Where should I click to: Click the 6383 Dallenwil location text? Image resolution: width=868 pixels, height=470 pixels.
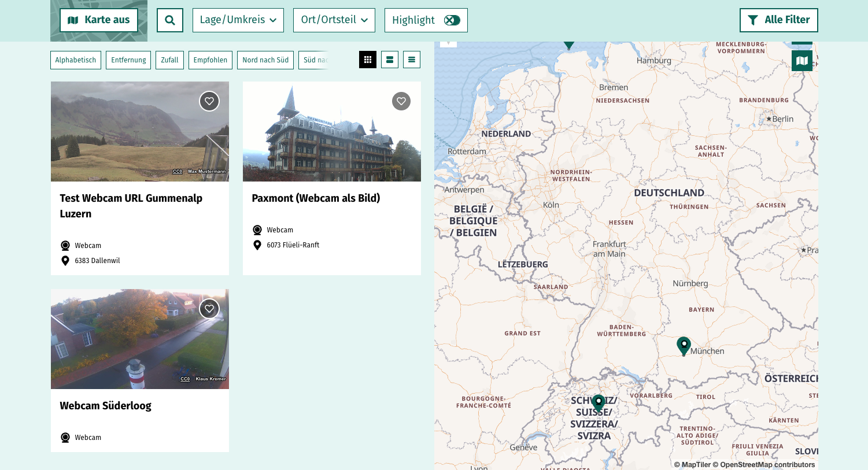(x=97, y=261)
